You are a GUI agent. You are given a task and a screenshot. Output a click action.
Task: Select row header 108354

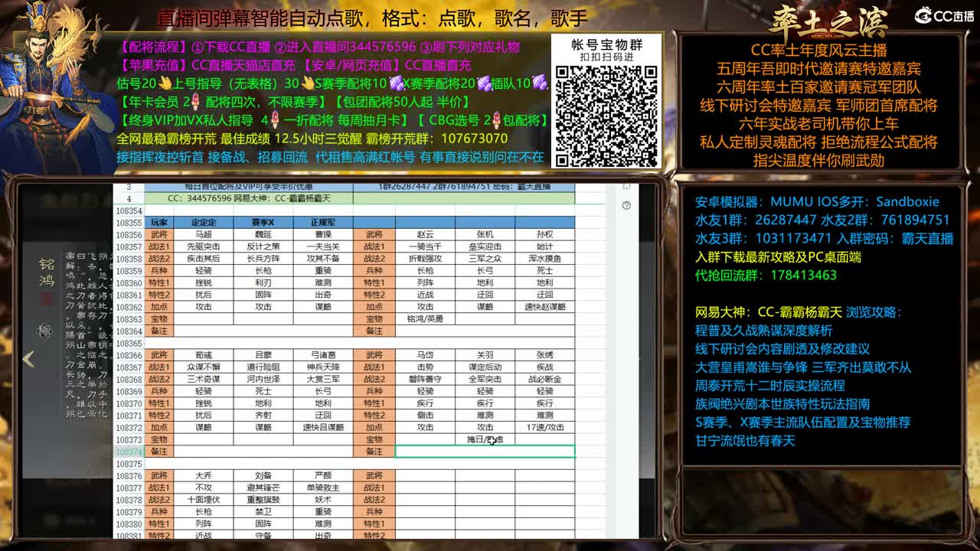point(129,210)
